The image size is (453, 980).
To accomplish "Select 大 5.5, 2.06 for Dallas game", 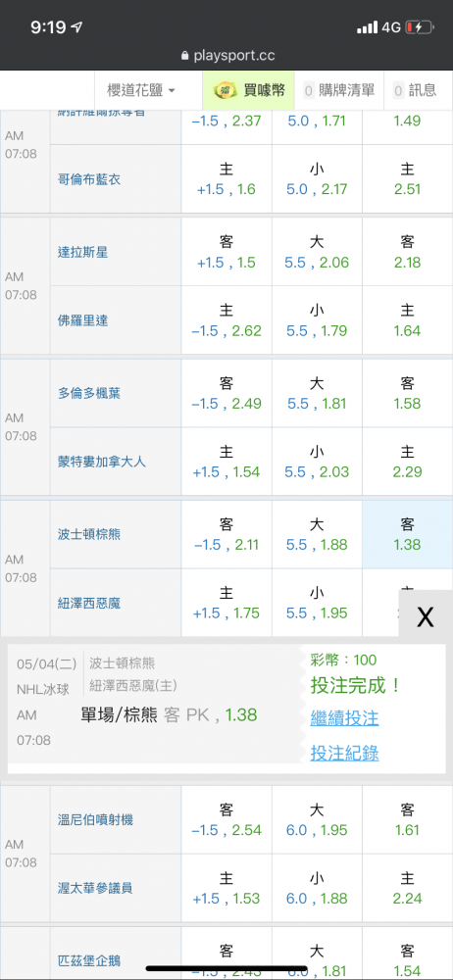I will coord(317,252).
